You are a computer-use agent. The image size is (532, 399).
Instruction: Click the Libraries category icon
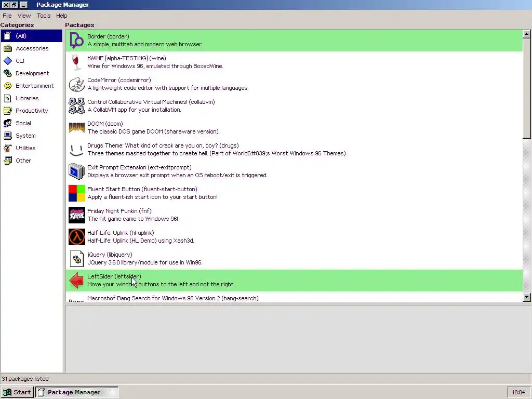click(8, 98)
